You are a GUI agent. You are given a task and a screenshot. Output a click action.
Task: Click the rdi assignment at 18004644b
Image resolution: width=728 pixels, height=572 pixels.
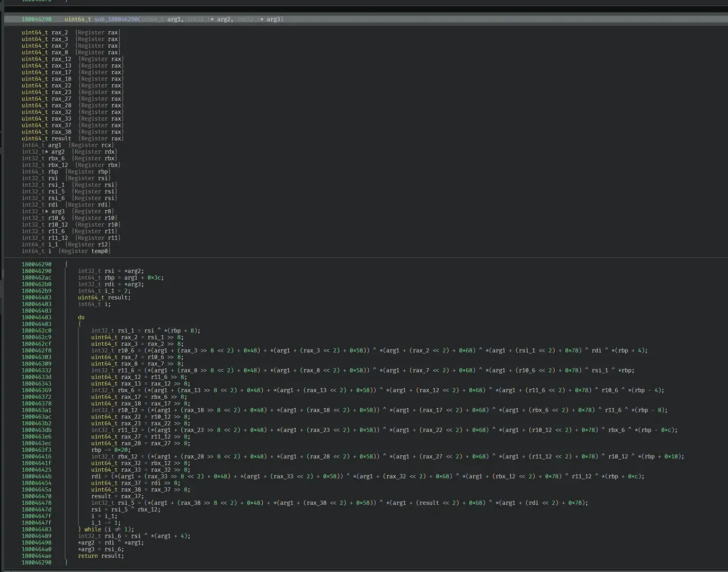click(x=368, y=476)
